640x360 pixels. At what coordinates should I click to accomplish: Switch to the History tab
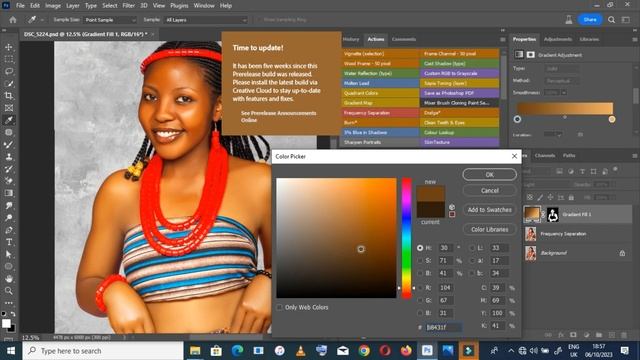point(351,39)
